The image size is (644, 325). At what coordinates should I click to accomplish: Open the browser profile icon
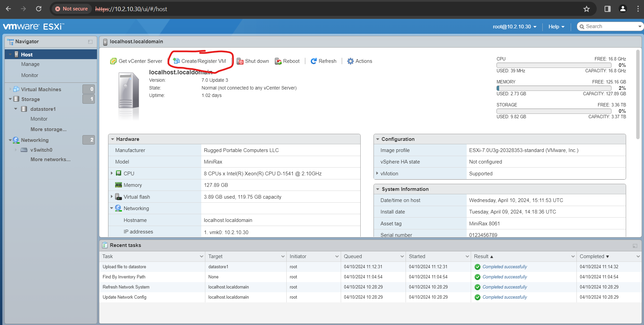pos(623,9)
